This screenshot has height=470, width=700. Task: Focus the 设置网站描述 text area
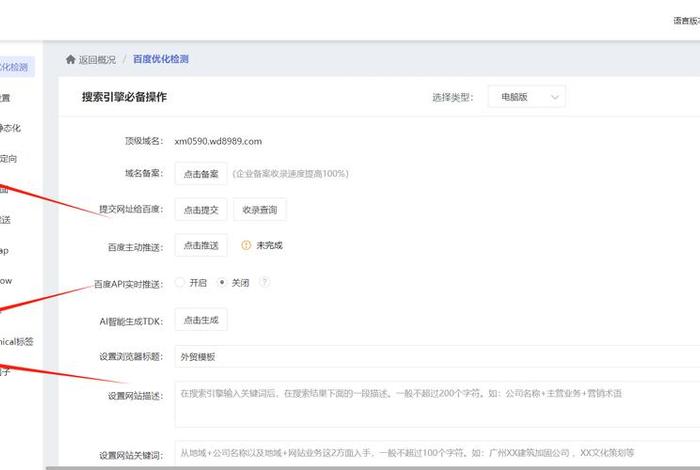pyautogui.click(x=438, y=404)
